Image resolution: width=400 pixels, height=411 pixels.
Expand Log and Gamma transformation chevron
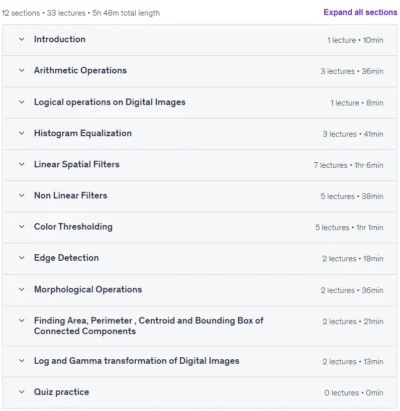tap(22, 361)
